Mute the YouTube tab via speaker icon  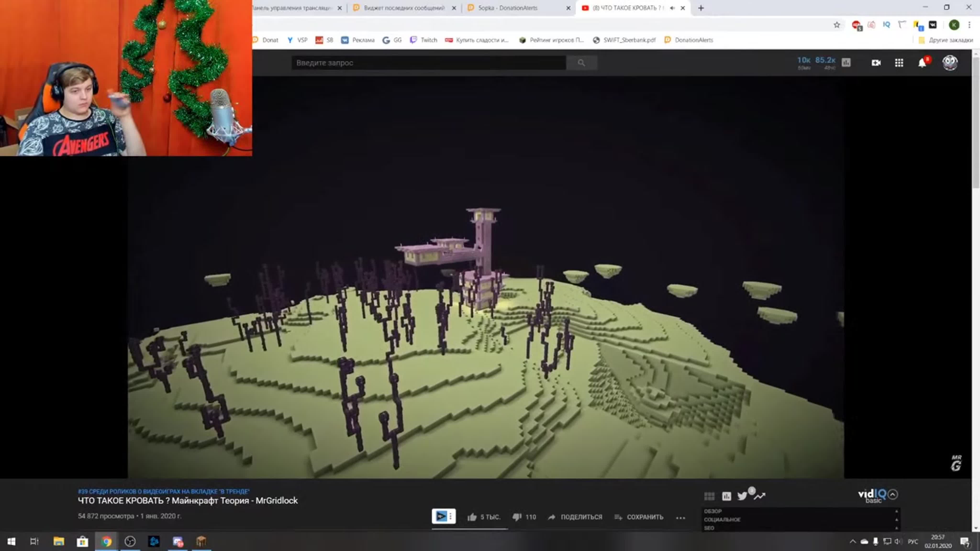pos(672,8)
